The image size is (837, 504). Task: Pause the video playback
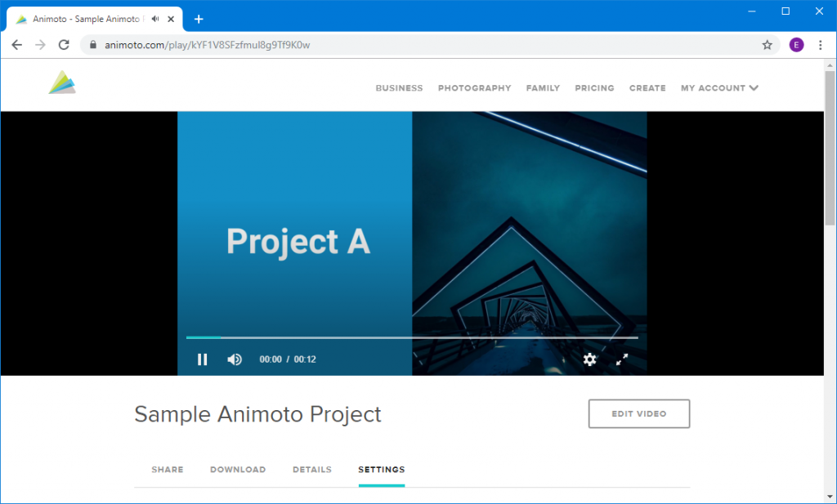(202, 359)
